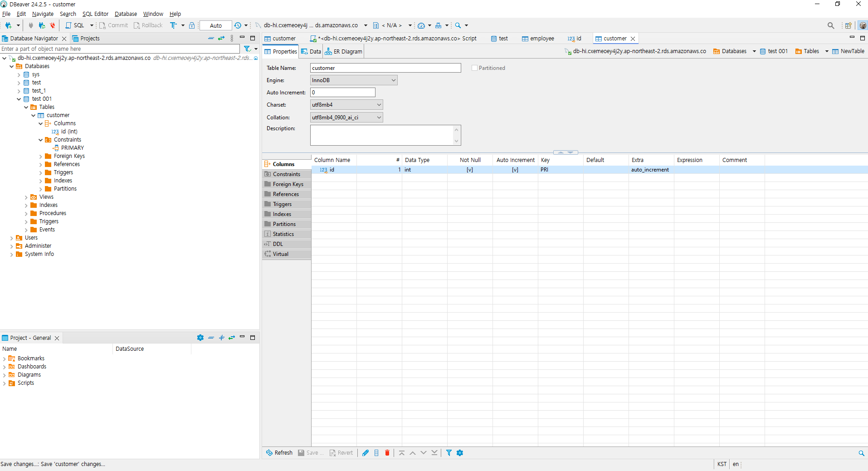Open the active connection selector dropdown arrow
The width and height of the screenshot is (868, 471).
366,25
